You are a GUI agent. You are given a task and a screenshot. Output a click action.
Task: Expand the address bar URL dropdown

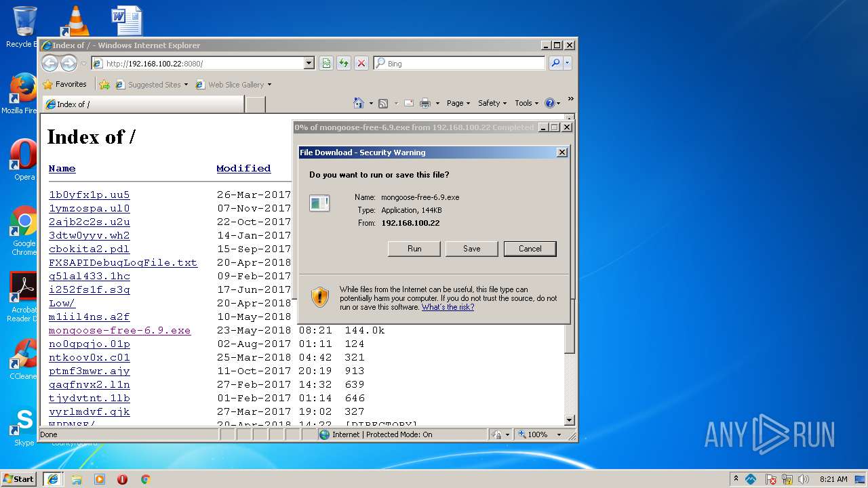(x=309, y=63)
